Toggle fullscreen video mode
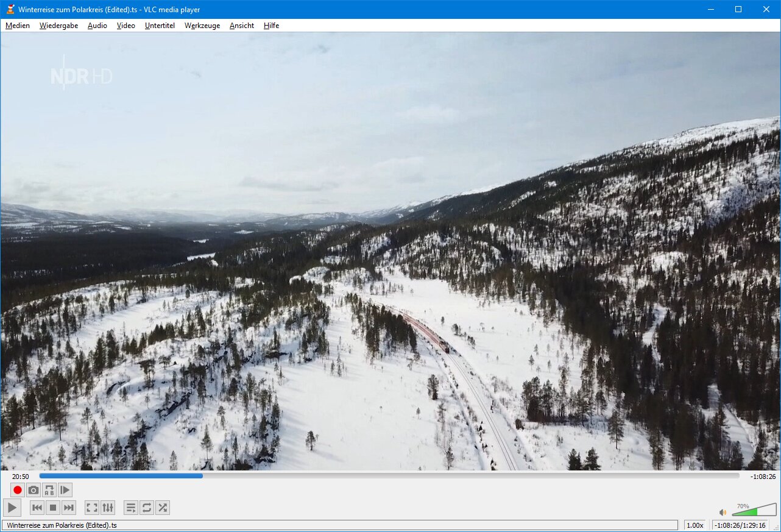The height and width of the screenshot is (532, 781). coord(91,508)
